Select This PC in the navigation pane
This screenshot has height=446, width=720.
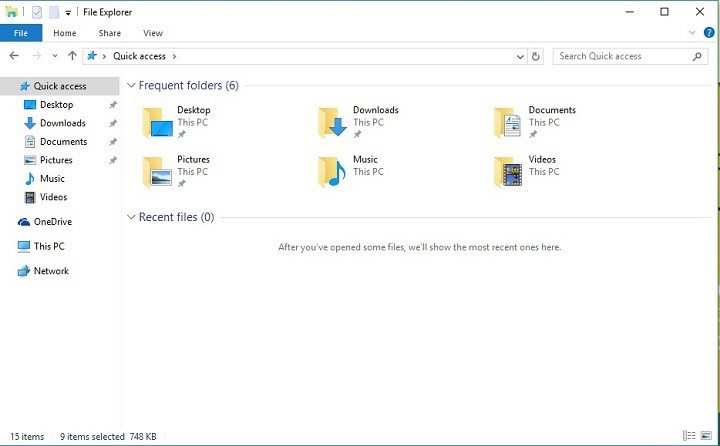pos(48,246)
